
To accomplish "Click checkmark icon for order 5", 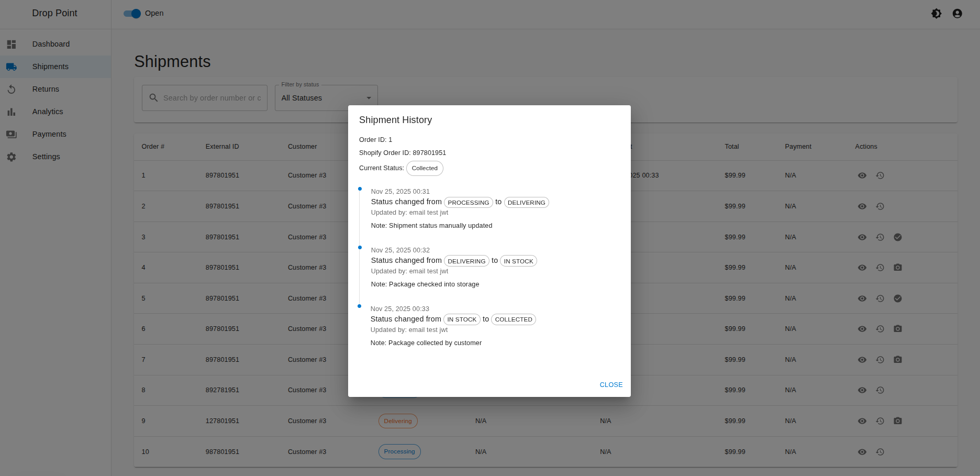I will (898, 298).
